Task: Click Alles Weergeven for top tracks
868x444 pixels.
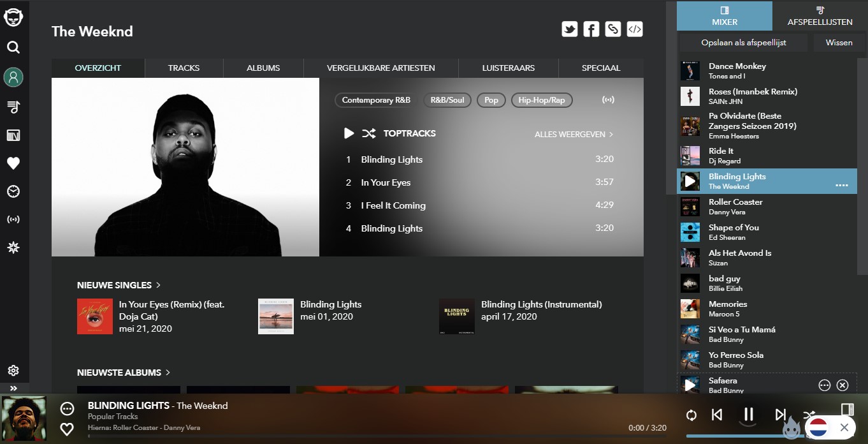Action: (x=574, y=135)
